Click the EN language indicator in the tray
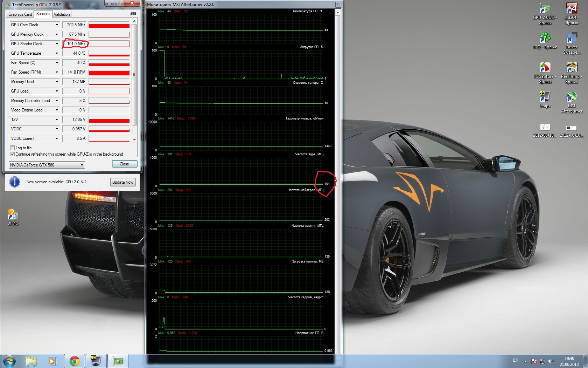The height and width of the screenshot is (368, 588). pyautogui.click(x=516, y=360)
